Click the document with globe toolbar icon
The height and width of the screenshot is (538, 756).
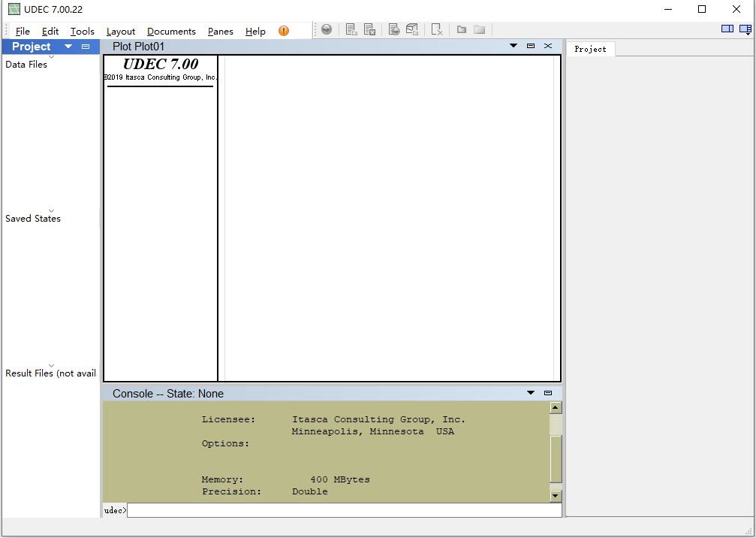tap(394, 29)
